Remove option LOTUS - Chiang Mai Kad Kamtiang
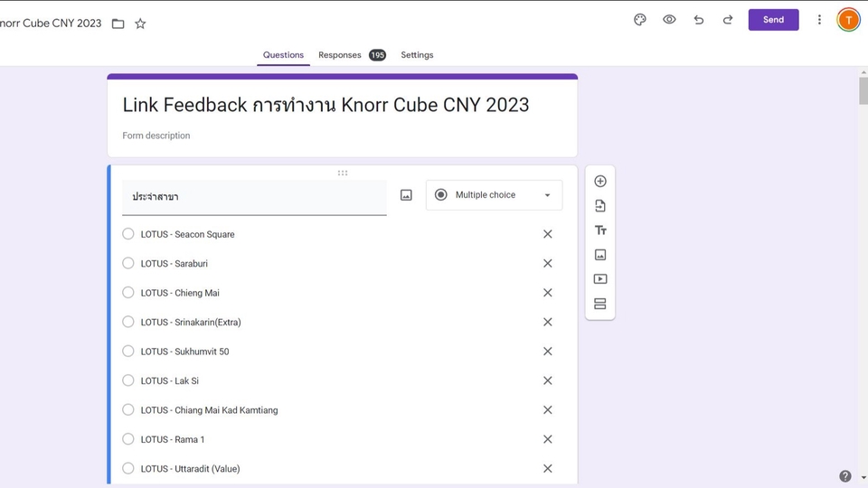The width and height of the screenshot is (868, 488). tap(548, 410)
